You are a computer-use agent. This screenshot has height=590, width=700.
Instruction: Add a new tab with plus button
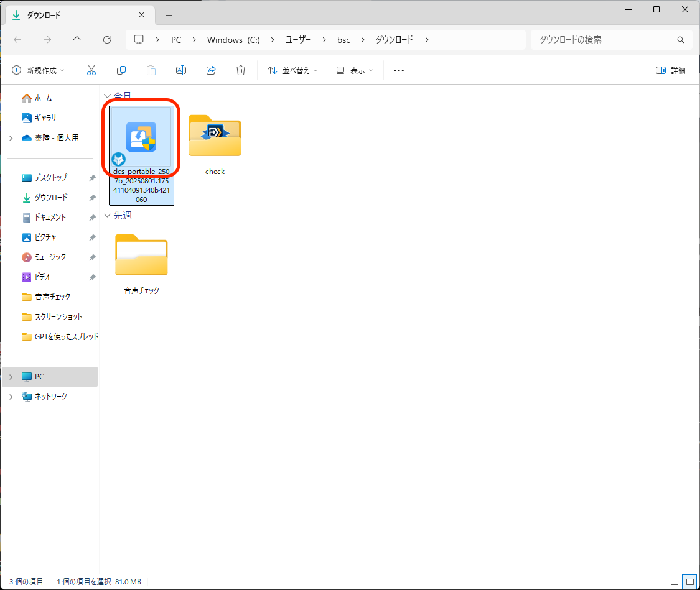(169, 15)
